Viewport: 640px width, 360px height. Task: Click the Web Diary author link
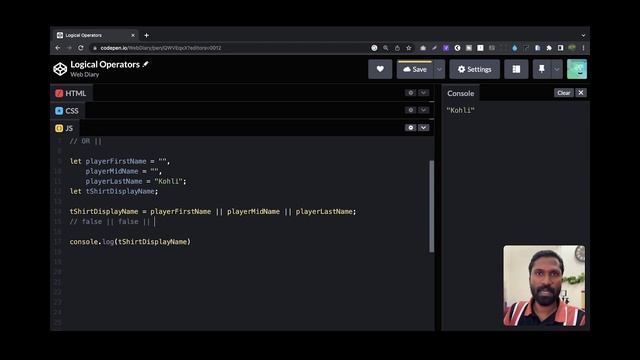point(84,75)
